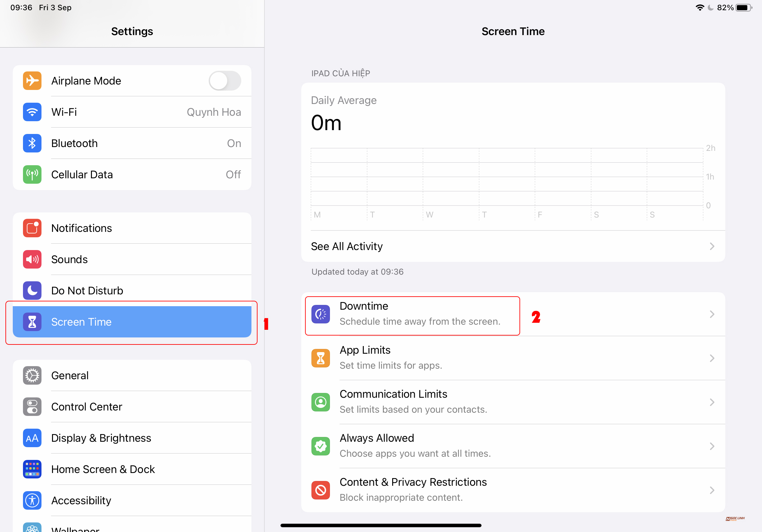Tap the Wi-Fi icon in settings list
This screenshot has width=762, height=532.
point(32,112)
